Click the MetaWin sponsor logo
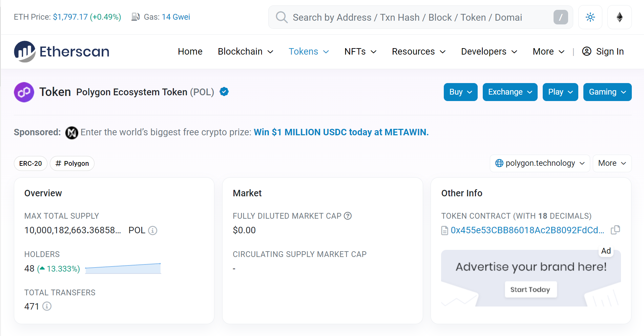This screenshot has width=644, height=336. coord(72,133)
